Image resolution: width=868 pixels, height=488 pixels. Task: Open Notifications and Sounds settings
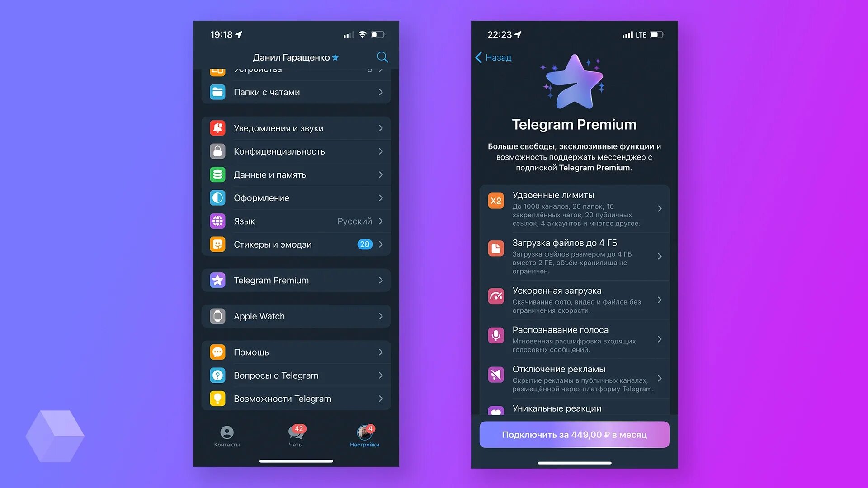coord(298,127)
